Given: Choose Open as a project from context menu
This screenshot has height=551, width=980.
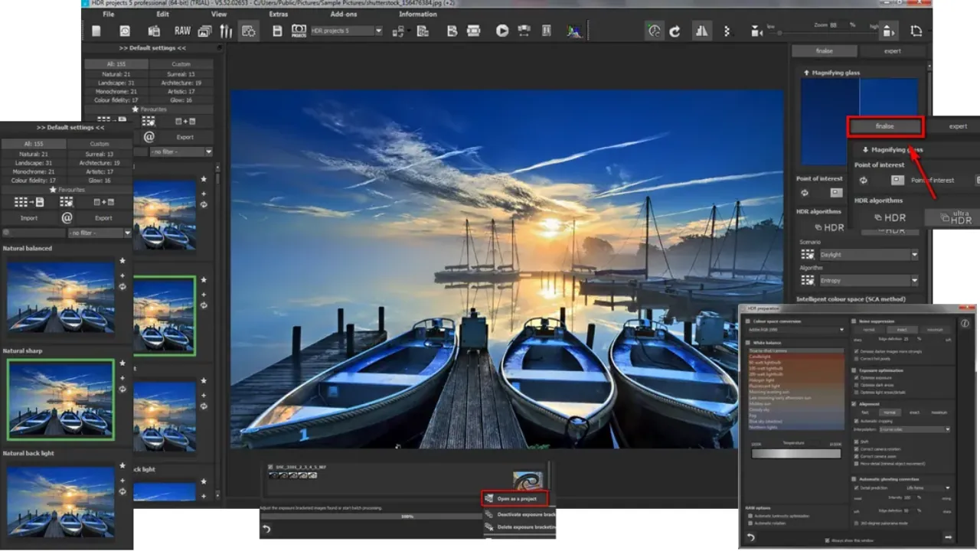Looking at the screenshot, I should (x=514, y=499).
